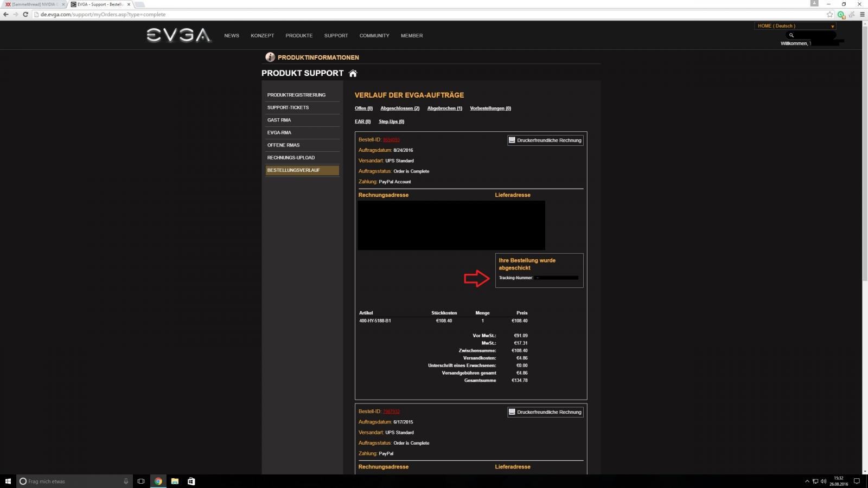Show EAR (0) orders
The height and width of the screenshot is (488, 868).
(362, 121)
